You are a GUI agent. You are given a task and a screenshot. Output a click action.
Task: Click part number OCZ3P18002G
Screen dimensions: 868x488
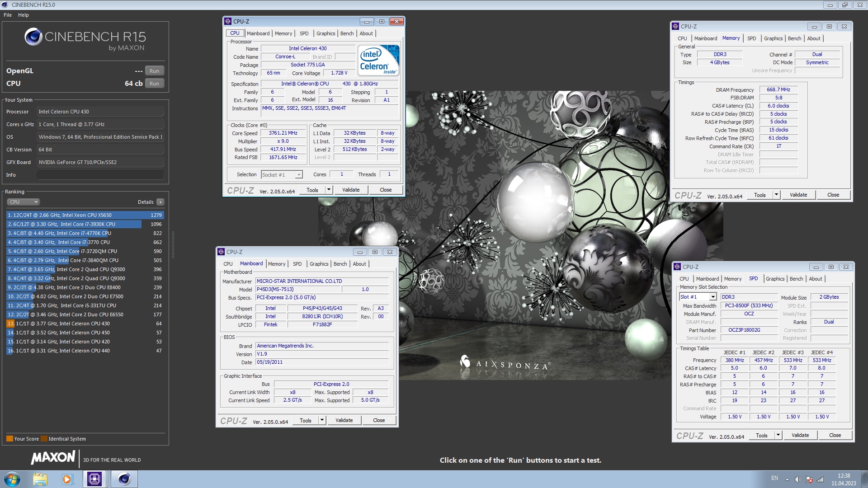[749, 330]
